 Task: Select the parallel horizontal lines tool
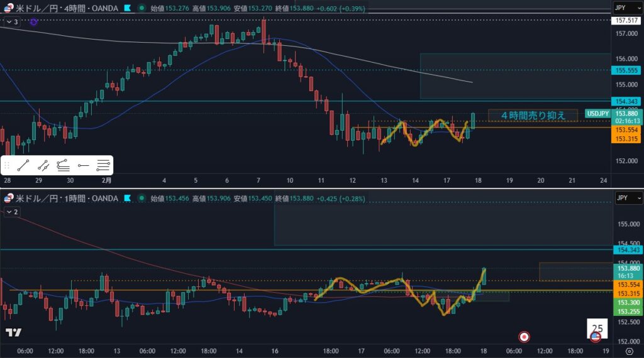[x=103, y=166]
